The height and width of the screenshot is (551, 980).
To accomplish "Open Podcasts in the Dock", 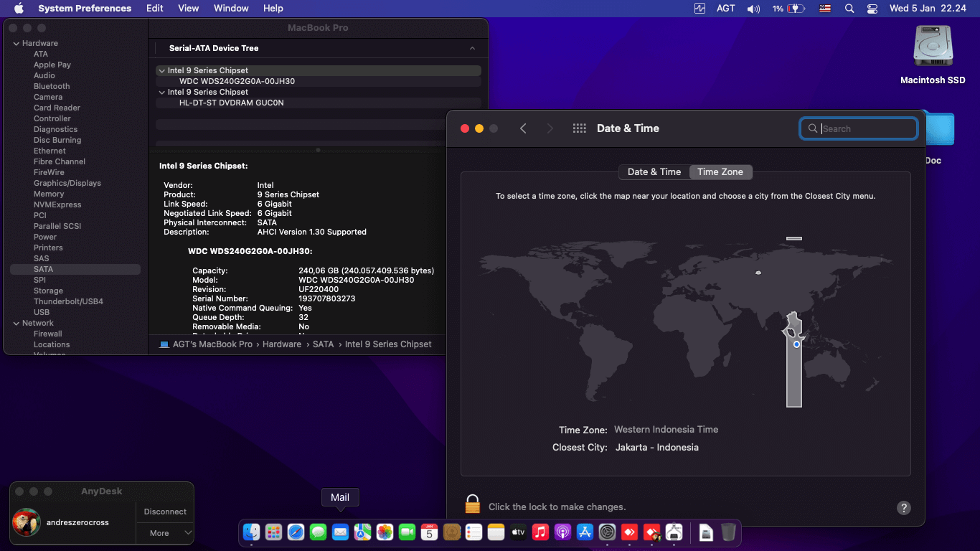I will (x=562, y=532).
